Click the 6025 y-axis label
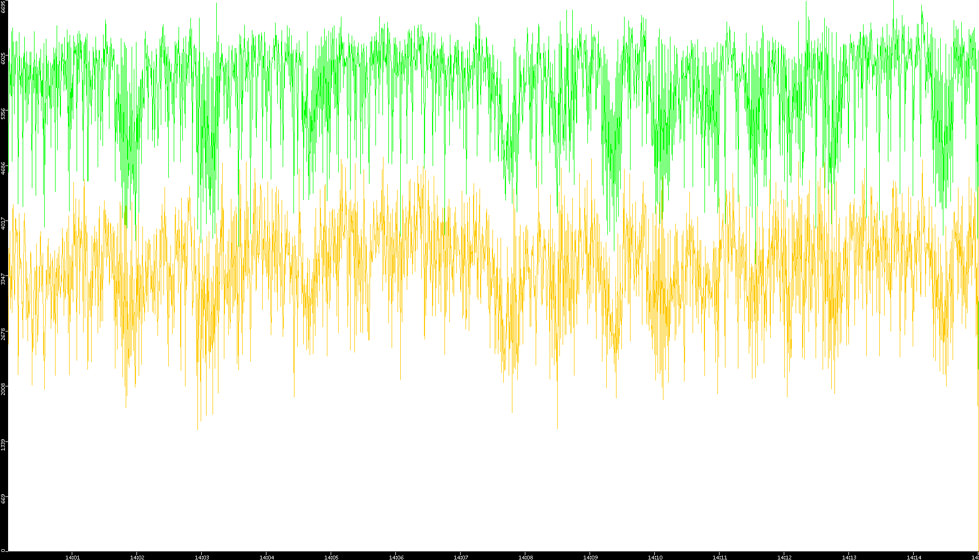 click(x=4, y=58)
